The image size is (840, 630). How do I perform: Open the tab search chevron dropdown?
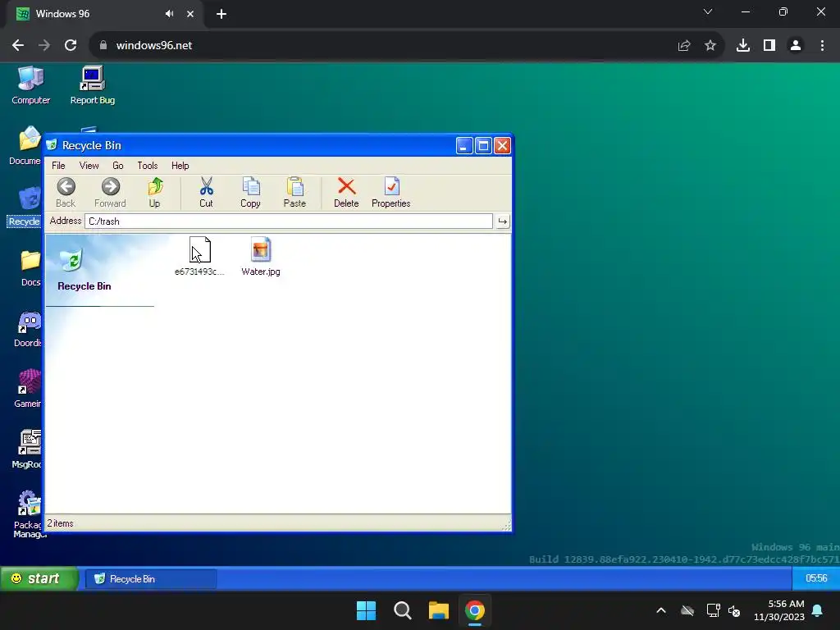pos(708,11)
